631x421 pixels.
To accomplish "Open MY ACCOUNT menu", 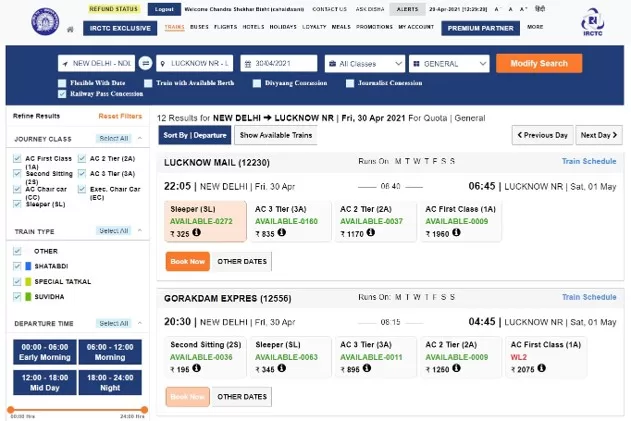I will [x=416, y=27].
